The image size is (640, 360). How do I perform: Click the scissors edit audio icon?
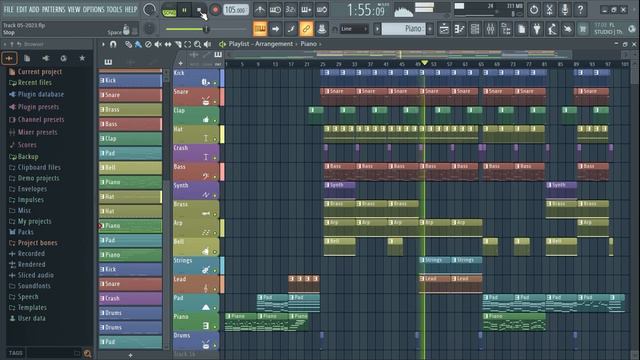click(549, 9)
